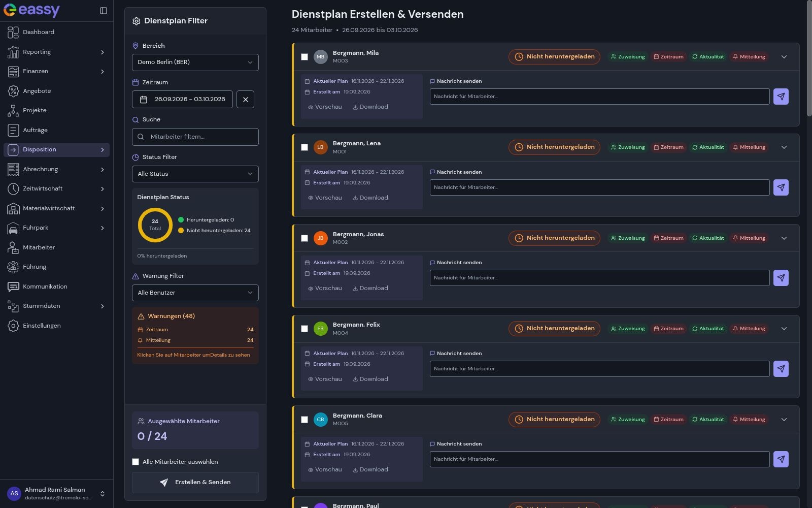
Task: Expand Bergmann, Mila card chevron
Action: tap(784, 57)
